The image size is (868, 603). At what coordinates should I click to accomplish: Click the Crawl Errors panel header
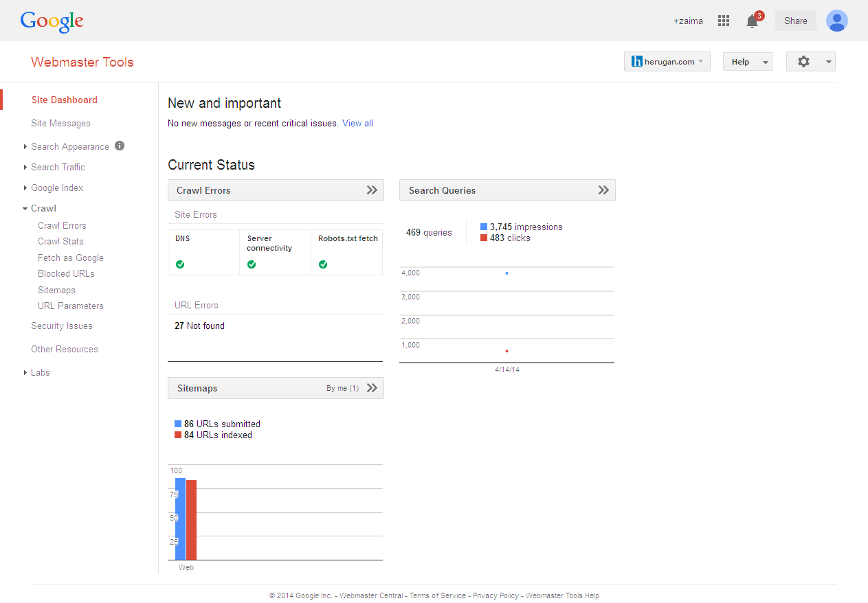click(x=276, y=190)
